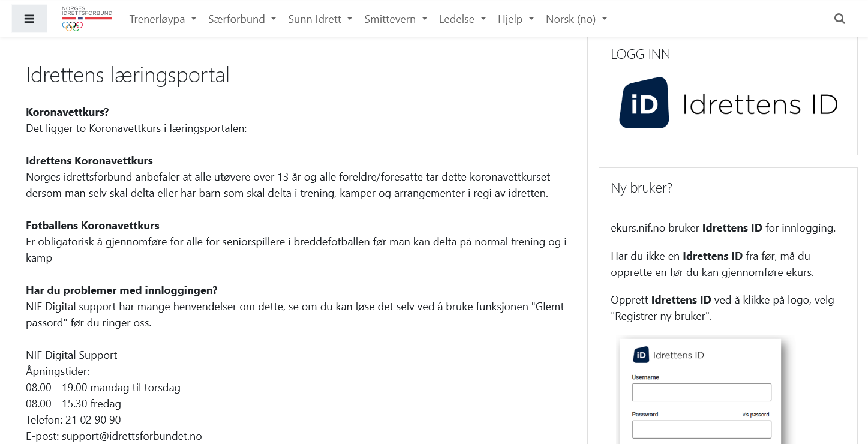The width and height of the screenshot is (868, 444).
Task: Click 'Vis passord' in login preview
Action: click(756, 415)
